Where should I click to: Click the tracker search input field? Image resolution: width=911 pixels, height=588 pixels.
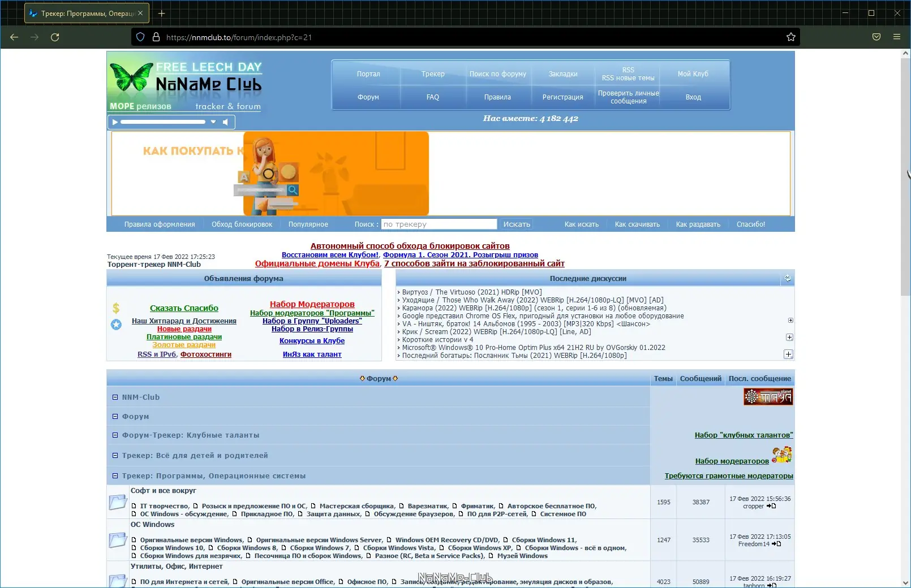(439, 224)
